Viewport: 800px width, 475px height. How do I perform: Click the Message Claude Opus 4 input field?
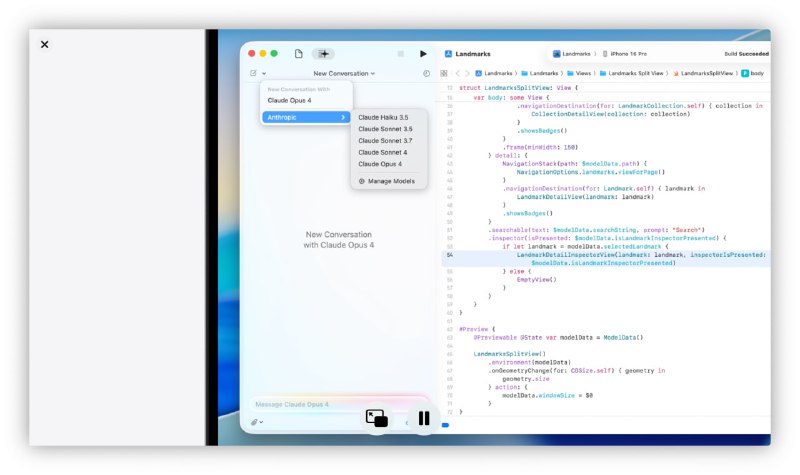coord(339,405)
